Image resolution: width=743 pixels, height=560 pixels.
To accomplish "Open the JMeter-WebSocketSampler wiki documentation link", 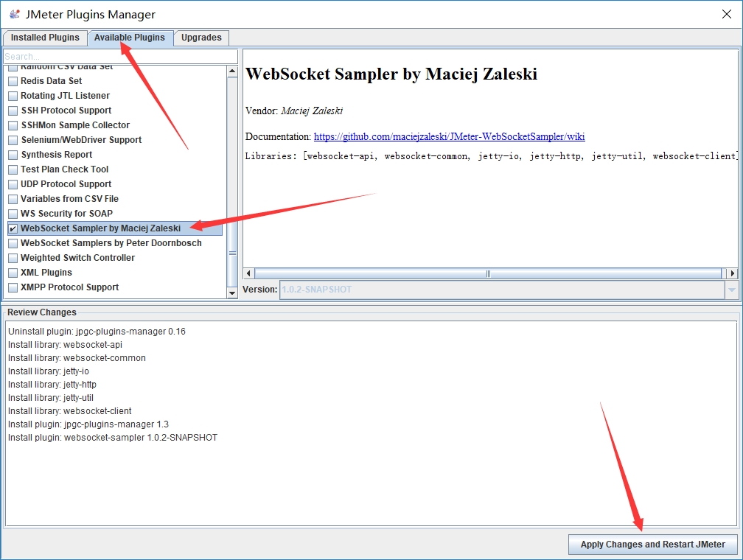I will tap(449, 136).
